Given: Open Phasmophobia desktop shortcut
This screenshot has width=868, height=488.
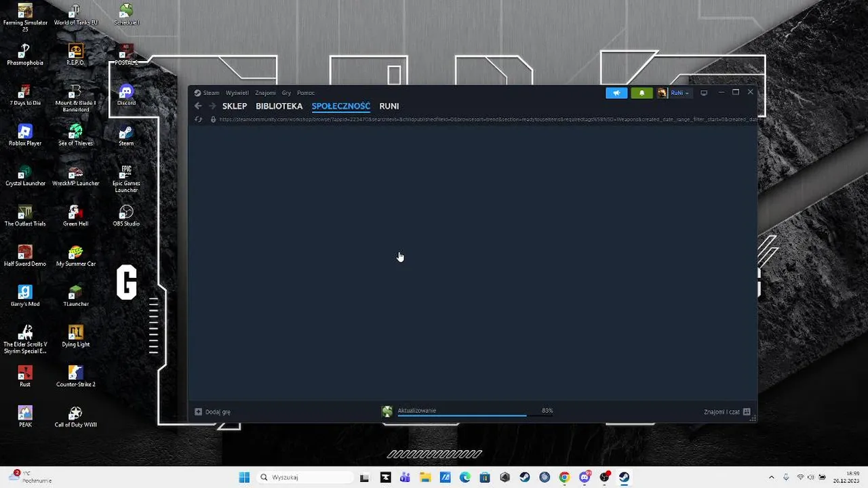Looking at the screenshot, I should [x=25, y=55].
